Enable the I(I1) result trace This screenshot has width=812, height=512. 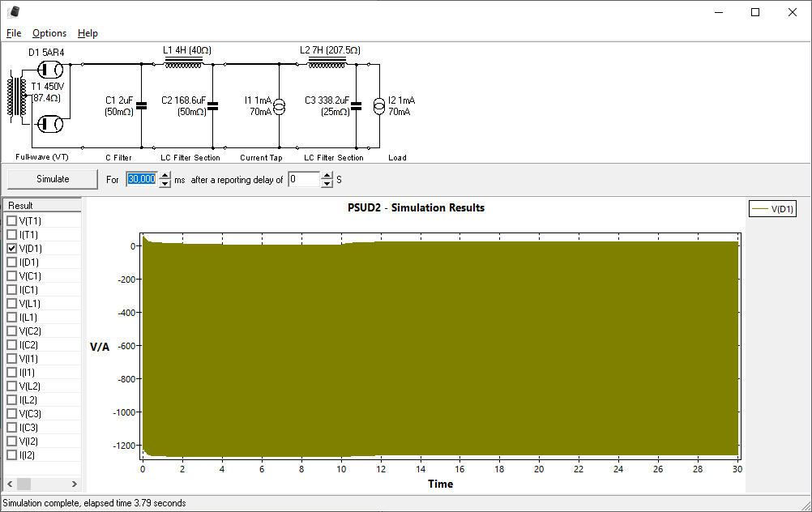pyautogui.click(x=12, y=372)
